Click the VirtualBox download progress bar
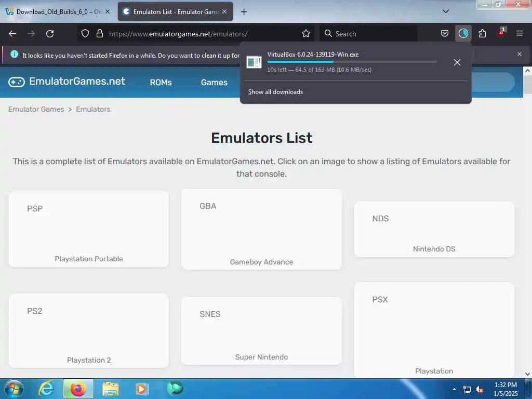The height and width of the screenshot is (399, 532). (352, 62)
